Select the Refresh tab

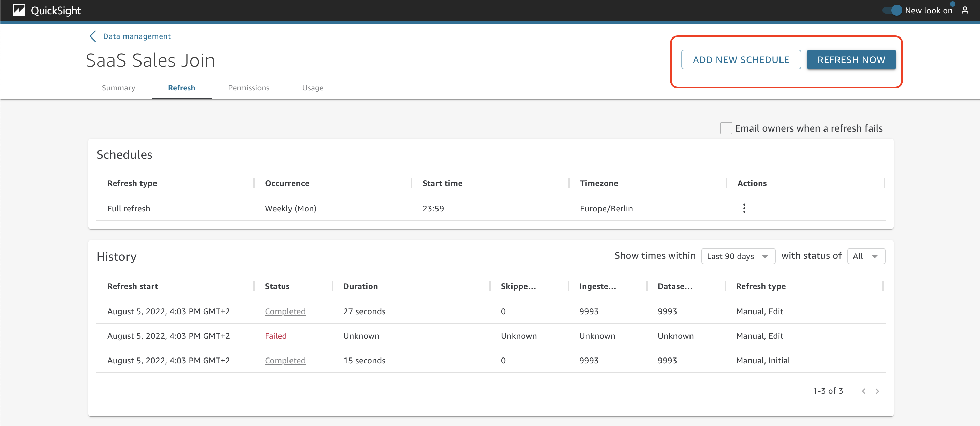pos(181,88)
